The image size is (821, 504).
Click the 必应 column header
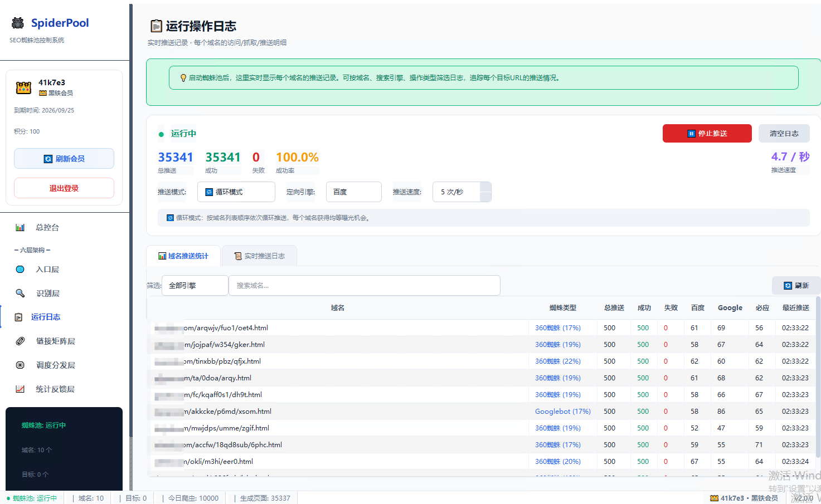pos(762,308)
